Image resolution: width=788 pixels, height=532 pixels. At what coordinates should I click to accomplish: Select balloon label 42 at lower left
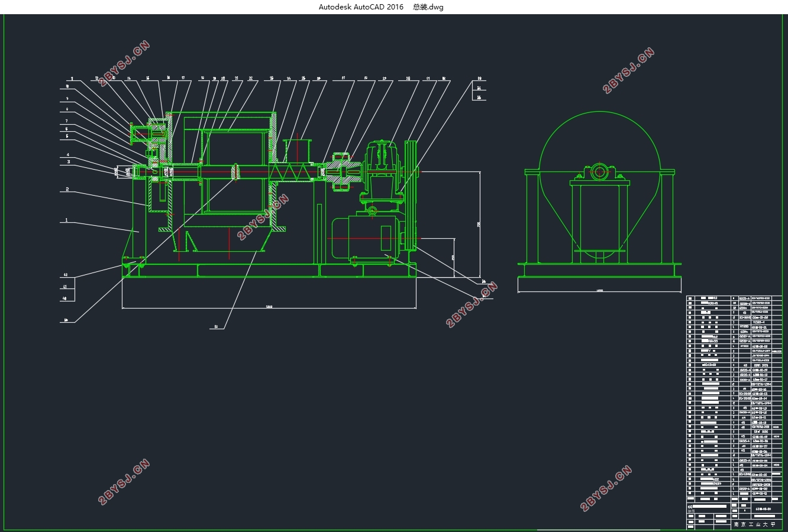click(x=66, y=275)
